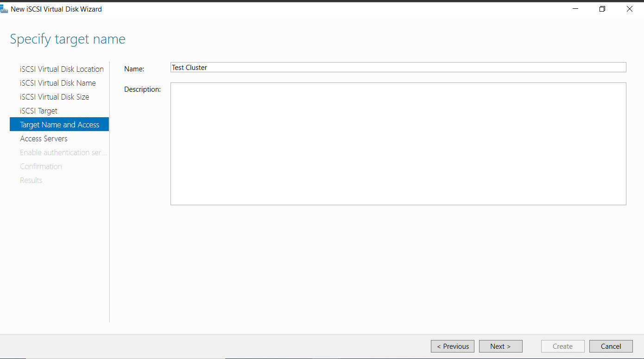Image resolution: width=644 pixels, height=359 pixels.
Task: Open the Access Servers step
Action: tap(44, 139)
